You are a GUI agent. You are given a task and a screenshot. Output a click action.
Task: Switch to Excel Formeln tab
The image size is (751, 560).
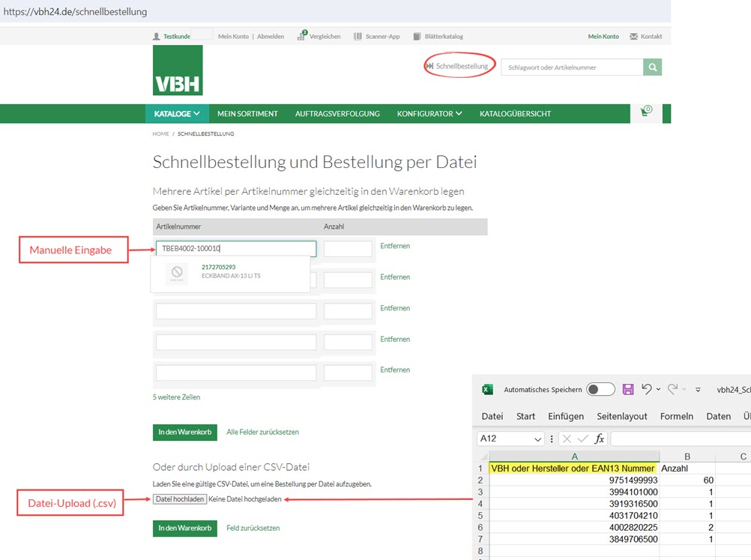[x=676, y=416]
